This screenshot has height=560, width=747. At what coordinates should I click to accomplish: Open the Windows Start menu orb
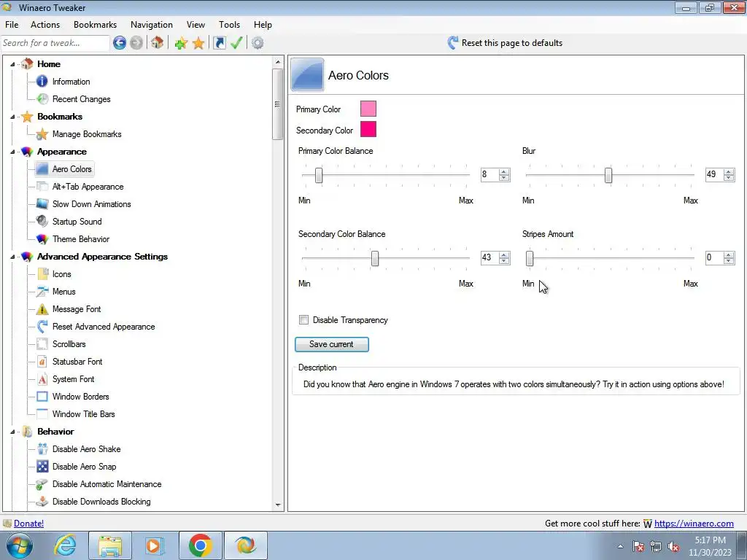click(x=20, y=545)
